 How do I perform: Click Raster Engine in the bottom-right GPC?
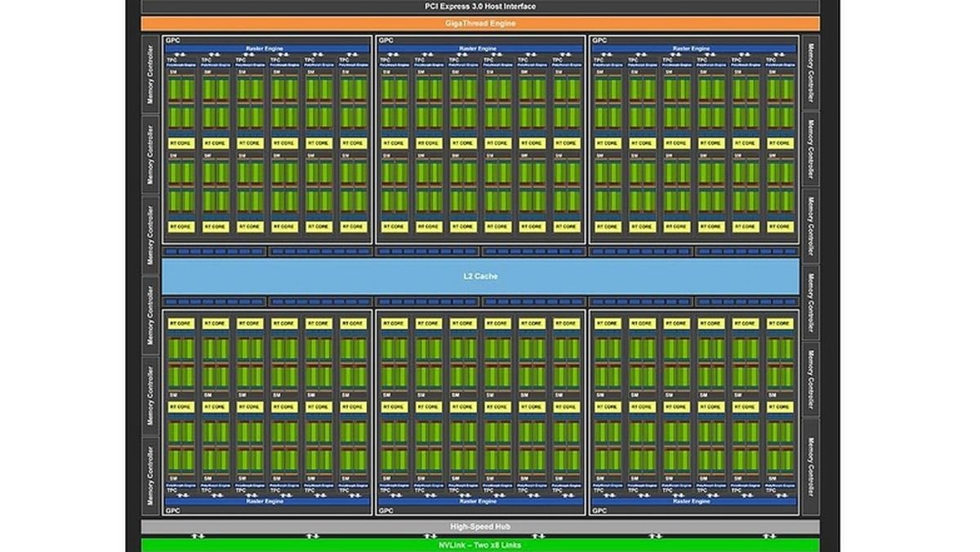coord(694,501)
